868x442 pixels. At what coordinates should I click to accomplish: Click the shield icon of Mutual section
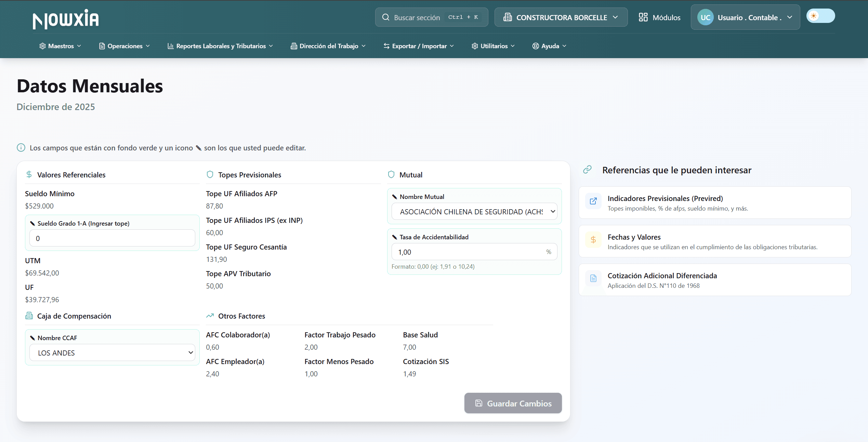tap(391, 174)
